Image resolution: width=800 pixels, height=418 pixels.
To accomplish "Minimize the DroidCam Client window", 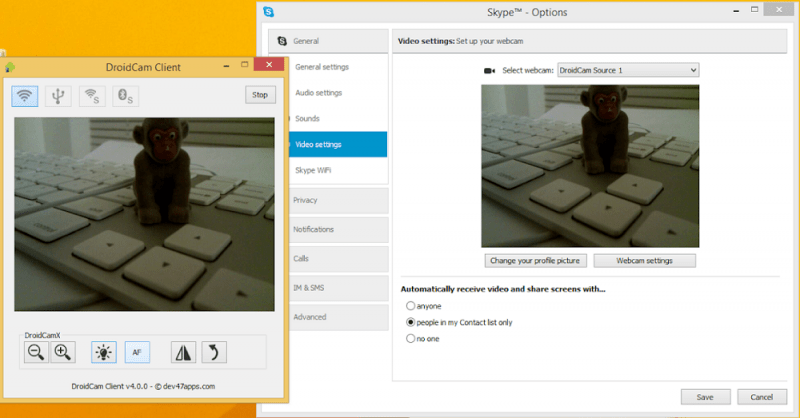I will (226, 66).
